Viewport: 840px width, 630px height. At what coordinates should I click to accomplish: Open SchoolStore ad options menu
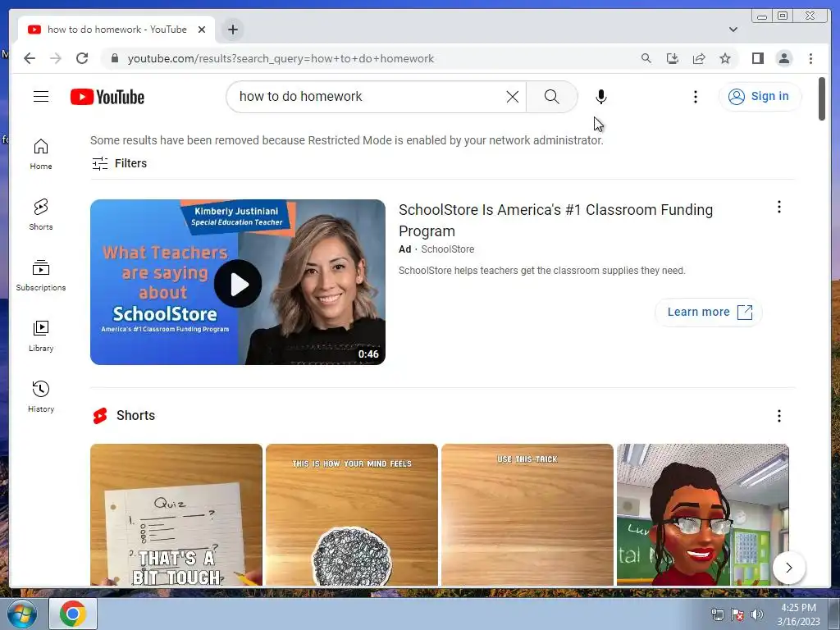point(779,207)
